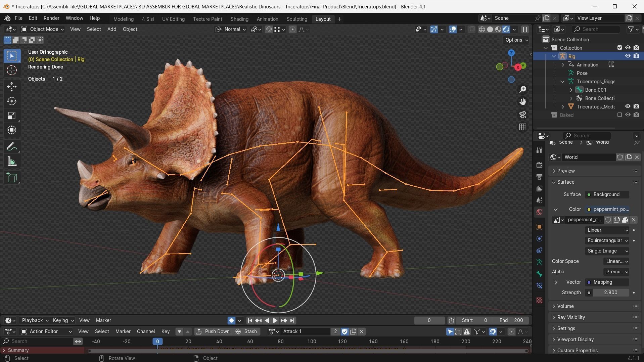The width and height of the screenshot is (644, 362).
Task: Toggle Triceratops_Model viewport visibility
Action: pos(627,106)
